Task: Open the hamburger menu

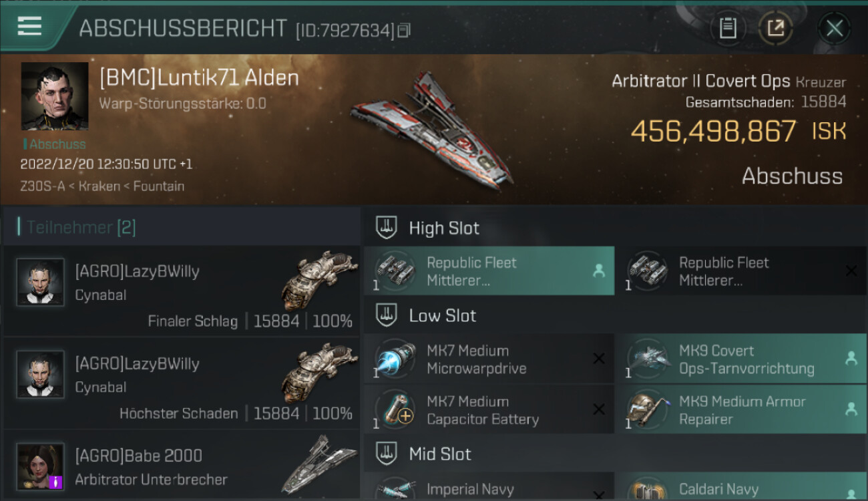Action: [29, 26]
